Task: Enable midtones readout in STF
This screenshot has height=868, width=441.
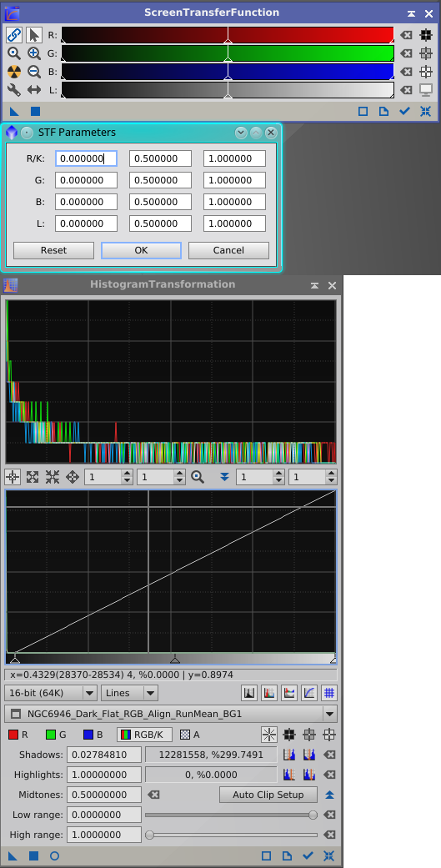Action: (x=425, y=53)
